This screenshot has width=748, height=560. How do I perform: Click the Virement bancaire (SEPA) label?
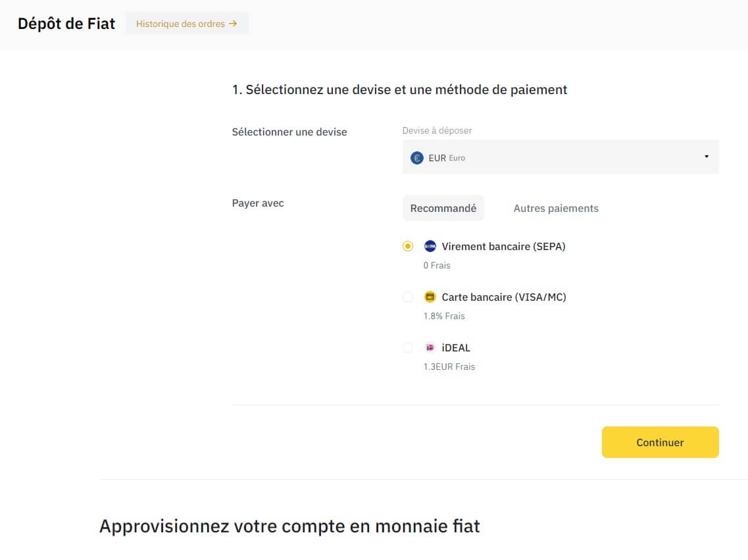point(503,246)
